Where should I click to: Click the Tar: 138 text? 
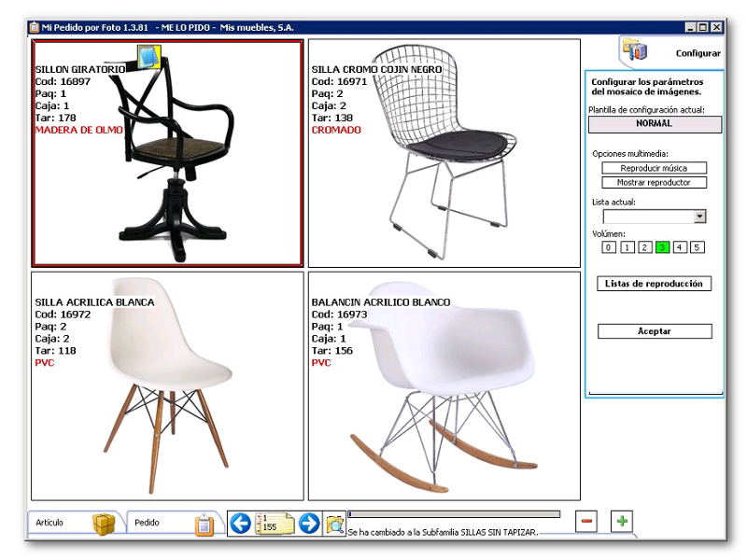(332, 118)
